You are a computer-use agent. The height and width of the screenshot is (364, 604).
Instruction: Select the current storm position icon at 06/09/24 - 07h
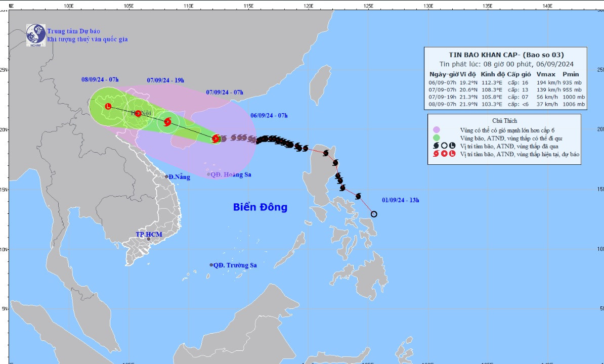click(215, 138)
